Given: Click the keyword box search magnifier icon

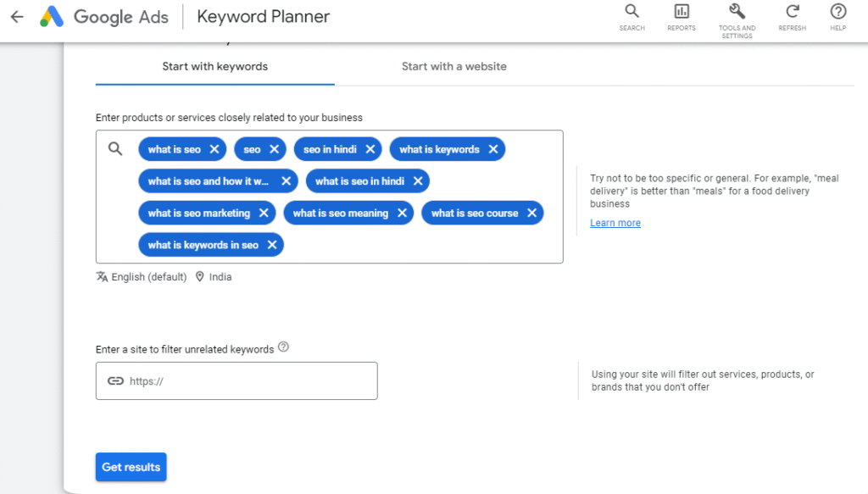Looking at the screenshot, I should (x=115, y=149).
